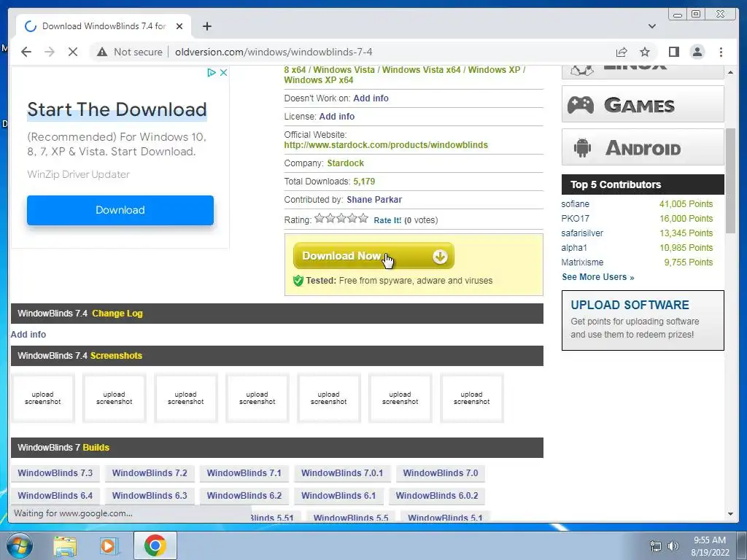Open the AdChoices triangle icon
The image size is (747, 560).
coord(212,72)
